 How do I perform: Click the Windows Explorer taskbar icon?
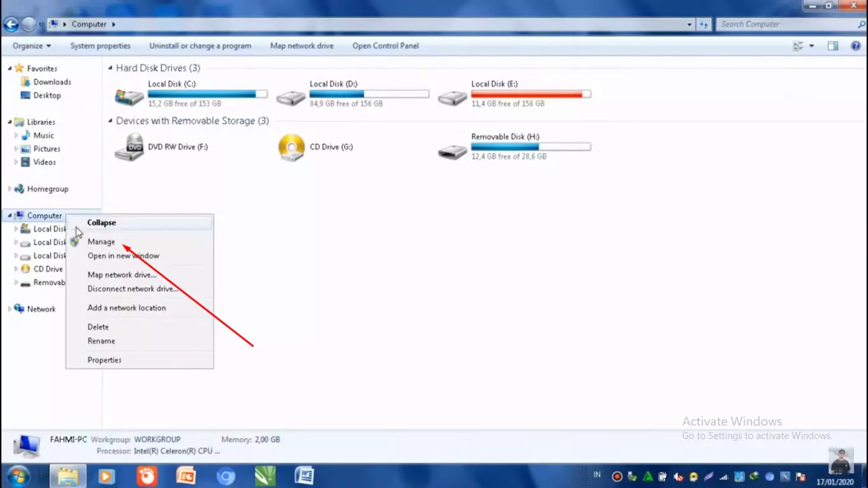pyautogui.click(x=68, y=477)
